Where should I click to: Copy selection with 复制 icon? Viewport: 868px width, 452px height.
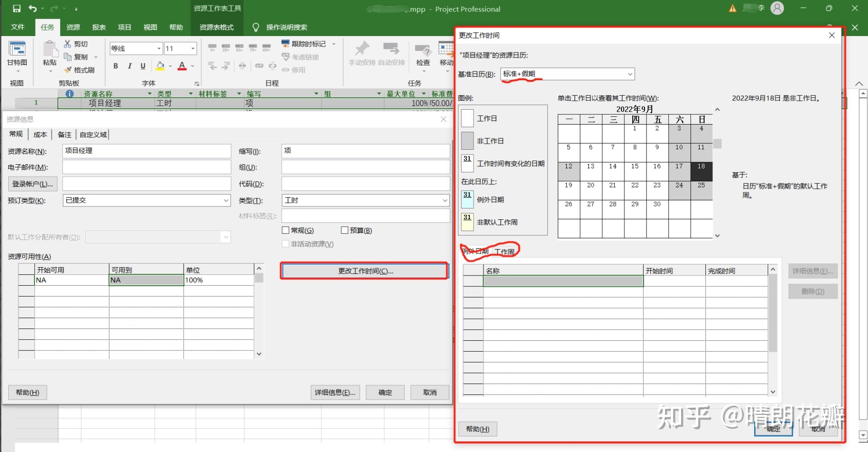pos(76,57)
